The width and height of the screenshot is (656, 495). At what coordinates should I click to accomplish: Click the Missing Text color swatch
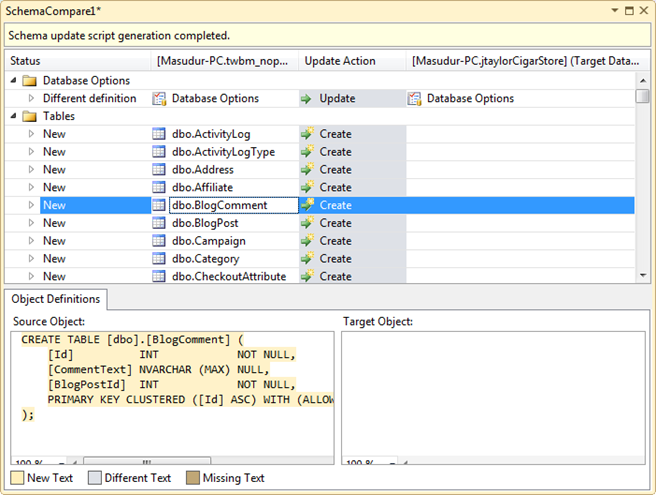click(191, 478)
